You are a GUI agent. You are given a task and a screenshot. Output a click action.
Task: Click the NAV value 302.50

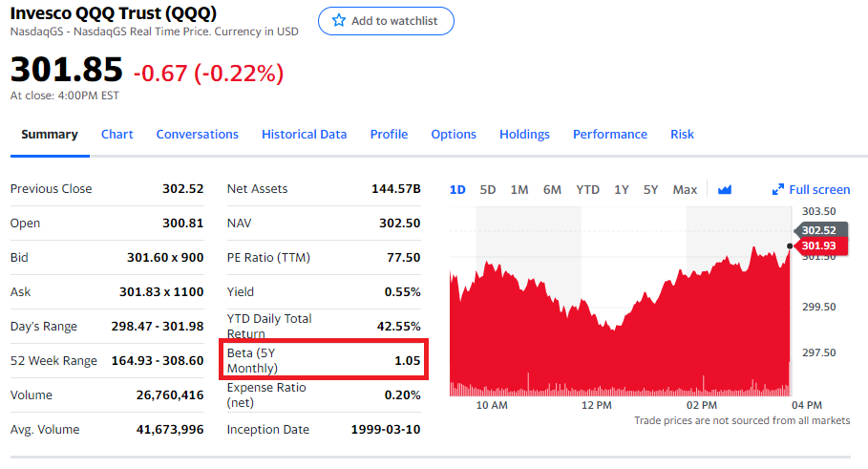pyautogui.click(x=400, y=224)
